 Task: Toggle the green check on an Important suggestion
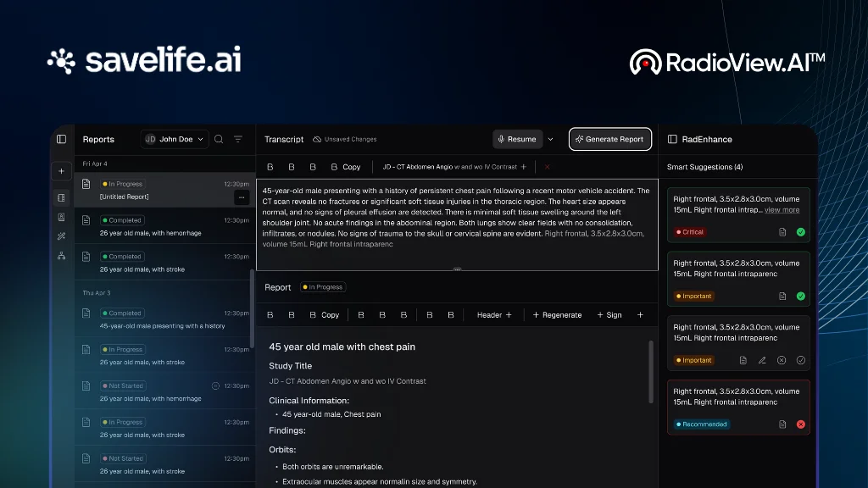point(801,297)
